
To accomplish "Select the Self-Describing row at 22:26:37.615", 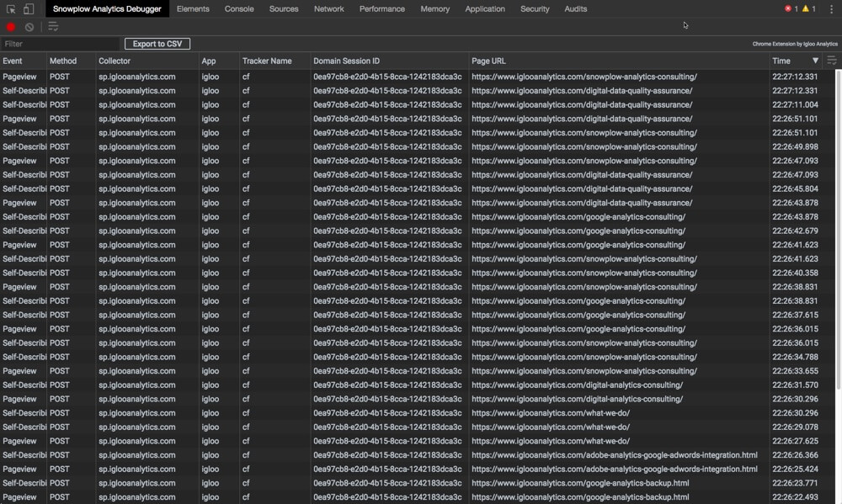I will tap(418, 315).
